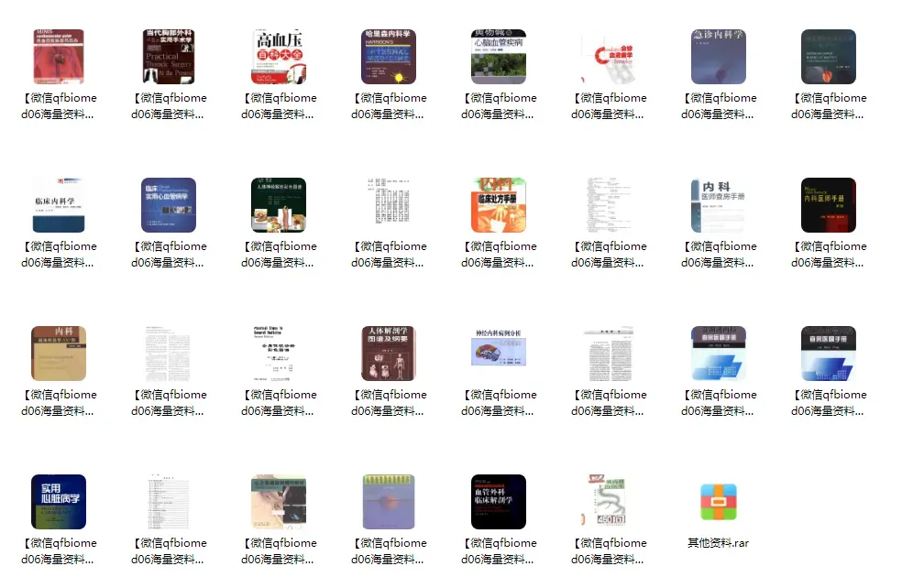The width and height of the screenshot is (924, 588).
Task: Select the purple cover with orange circle
Action: [389, 502]
